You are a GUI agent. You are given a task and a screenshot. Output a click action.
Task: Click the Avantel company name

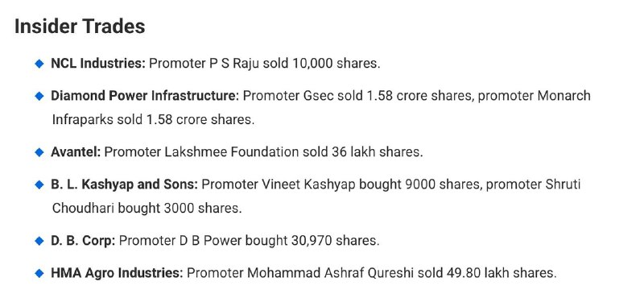(x=76, y=152)
